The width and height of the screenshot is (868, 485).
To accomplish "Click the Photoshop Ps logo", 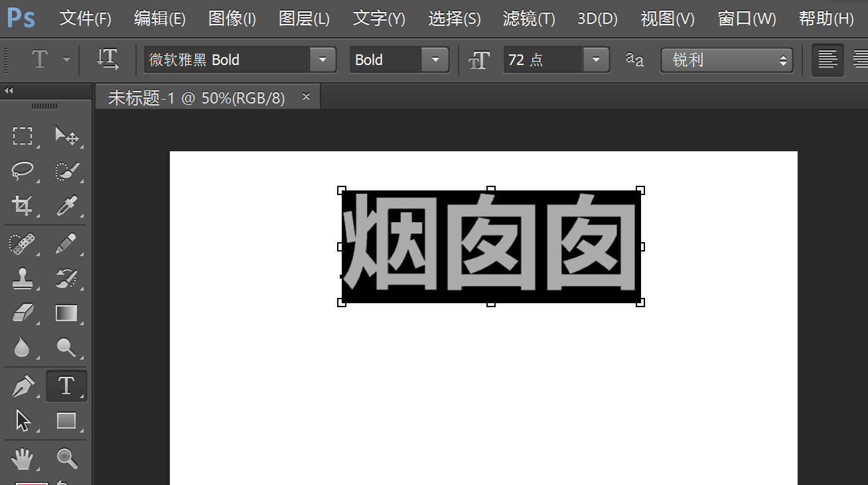I will click(21, 18).
